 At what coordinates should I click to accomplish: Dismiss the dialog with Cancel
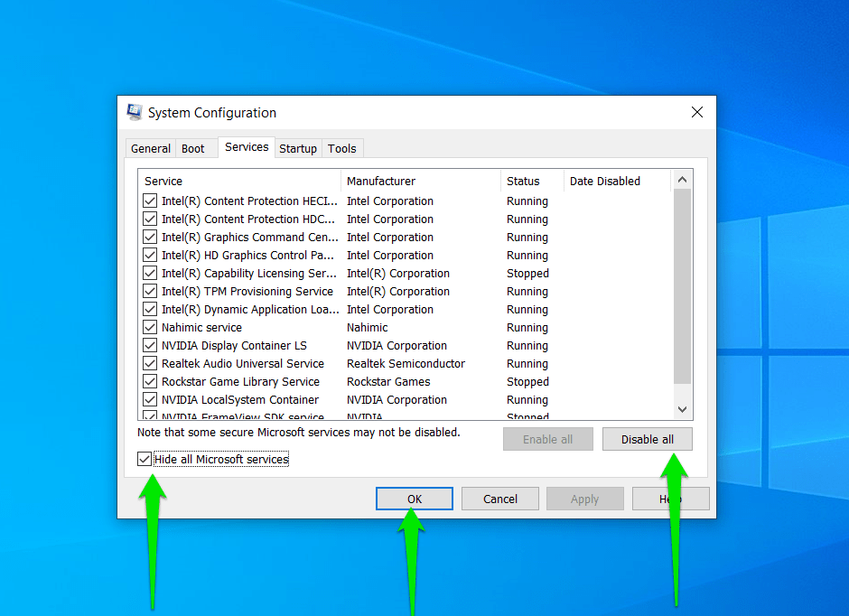[499, 498]
